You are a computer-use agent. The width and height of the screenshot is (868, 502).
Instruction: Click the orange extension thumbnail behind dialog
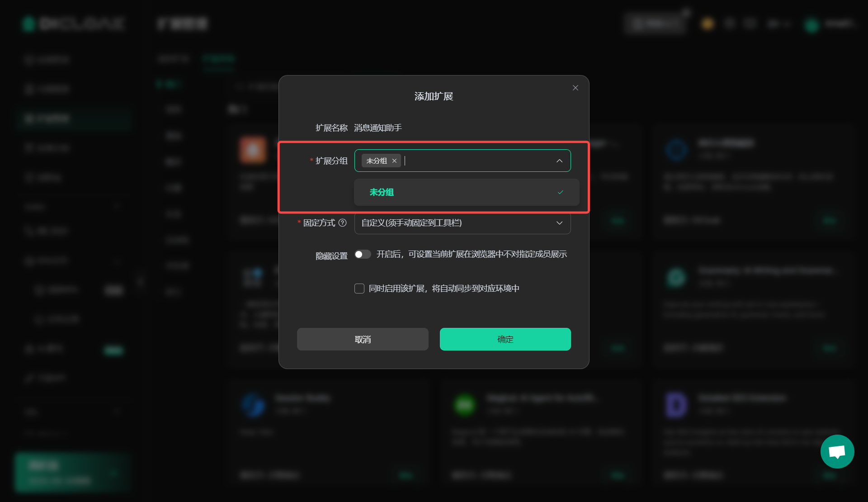pos(253,150)
